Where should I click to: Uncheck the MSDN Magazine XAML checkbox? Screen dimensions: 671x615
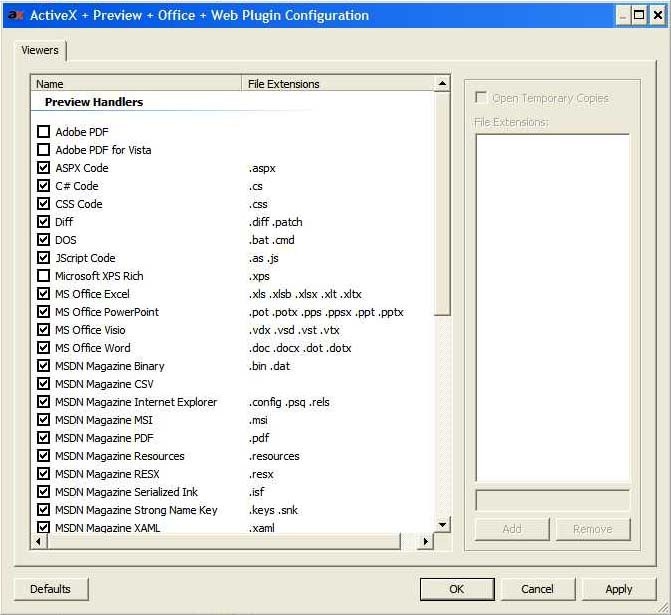point(43,527)
